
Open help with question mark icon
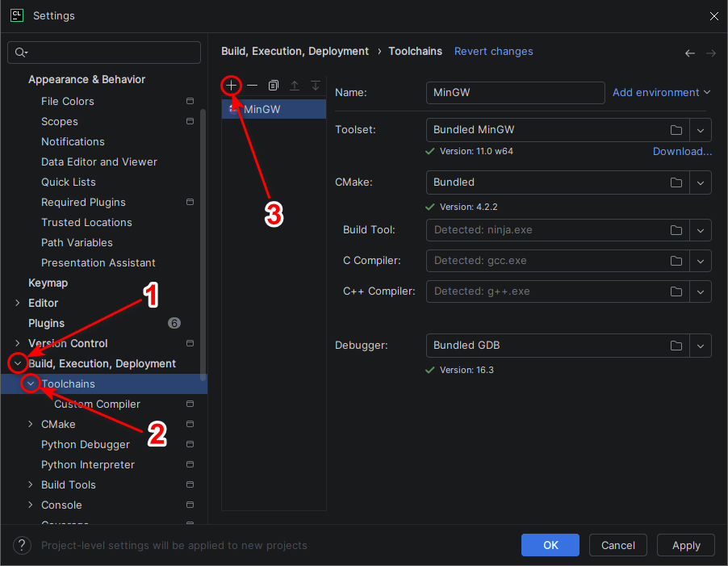coord(22,545)
